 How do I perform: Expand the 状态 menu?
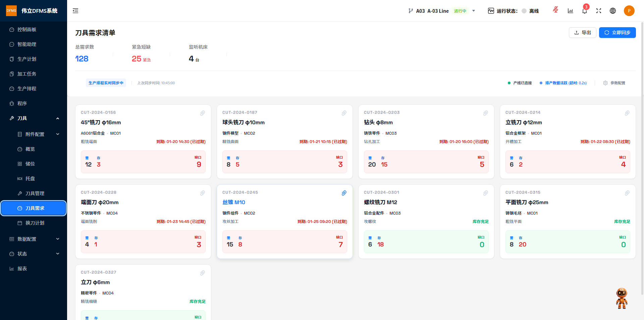tap(58, 254)
